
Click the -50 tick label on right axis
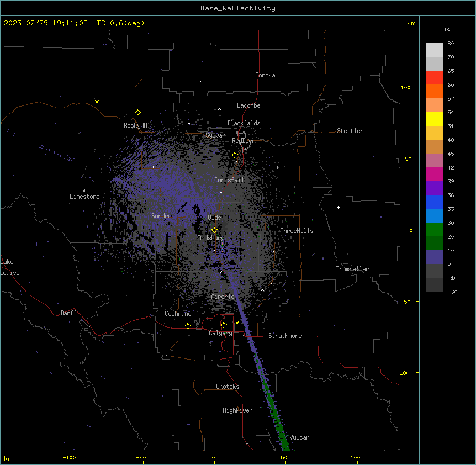tap(405, 302)
